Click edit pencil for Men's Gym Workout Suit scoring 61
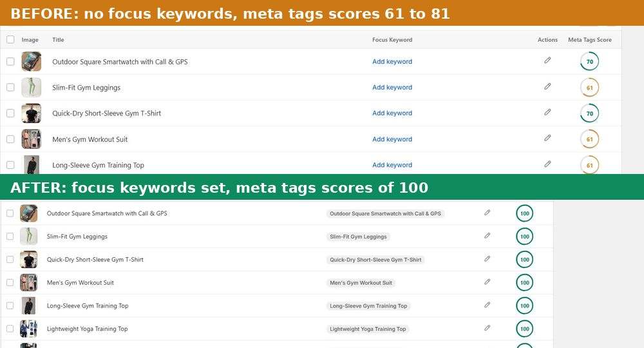The image size is (644, 348). (547, 138)
